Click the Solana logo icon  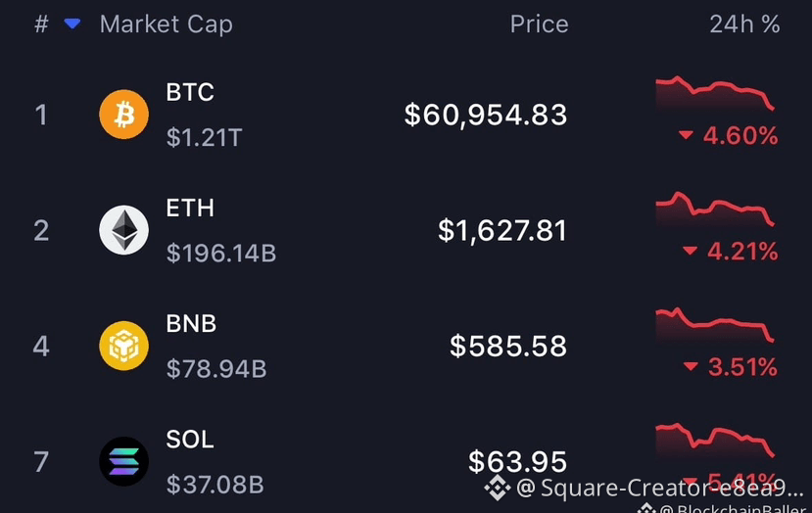point(123,461)
